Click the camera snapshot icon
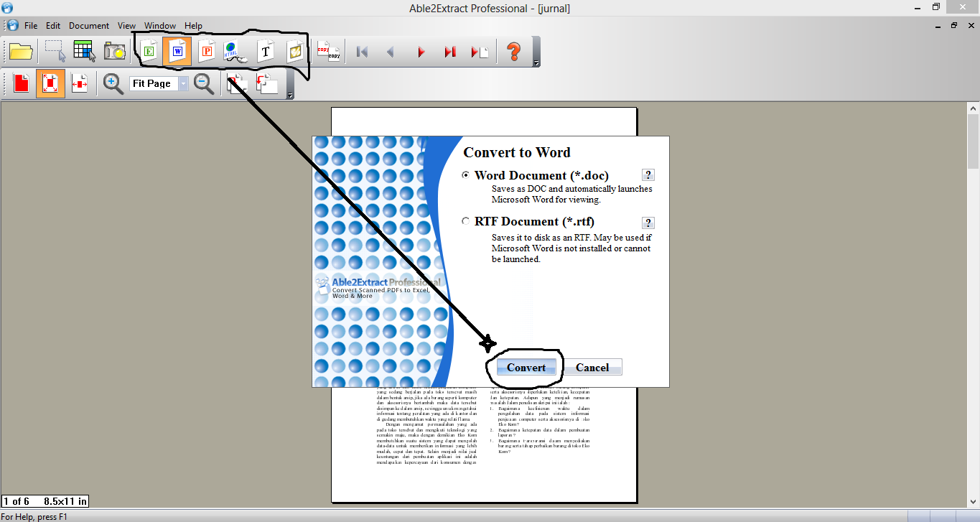Screen dimensions: 980x522 point(114,52)
